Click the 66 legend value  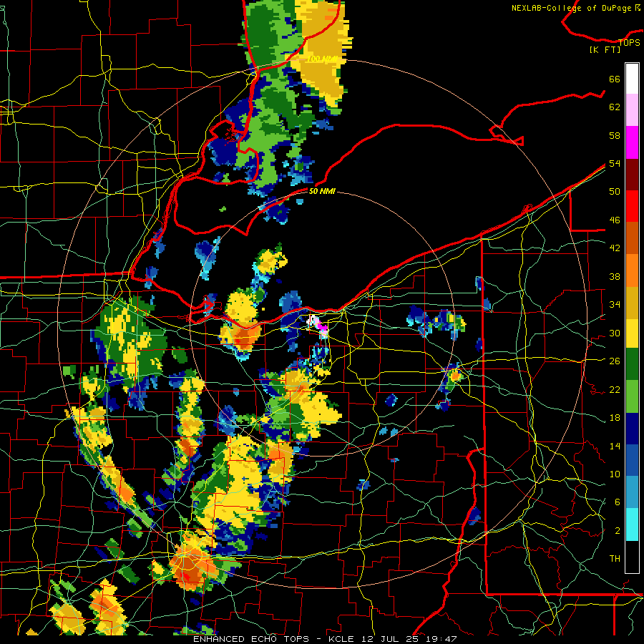(615, 79)
